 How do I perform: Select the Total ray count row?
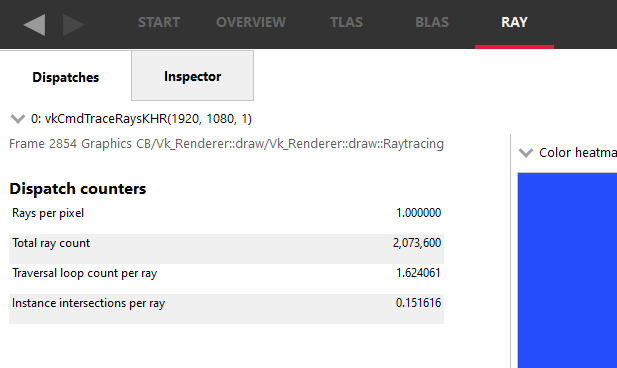[226, 249]
